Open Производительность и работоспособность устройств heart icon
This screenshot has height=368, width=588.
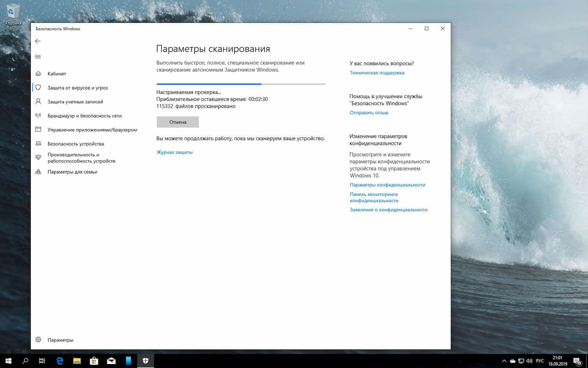click(38, 157)
